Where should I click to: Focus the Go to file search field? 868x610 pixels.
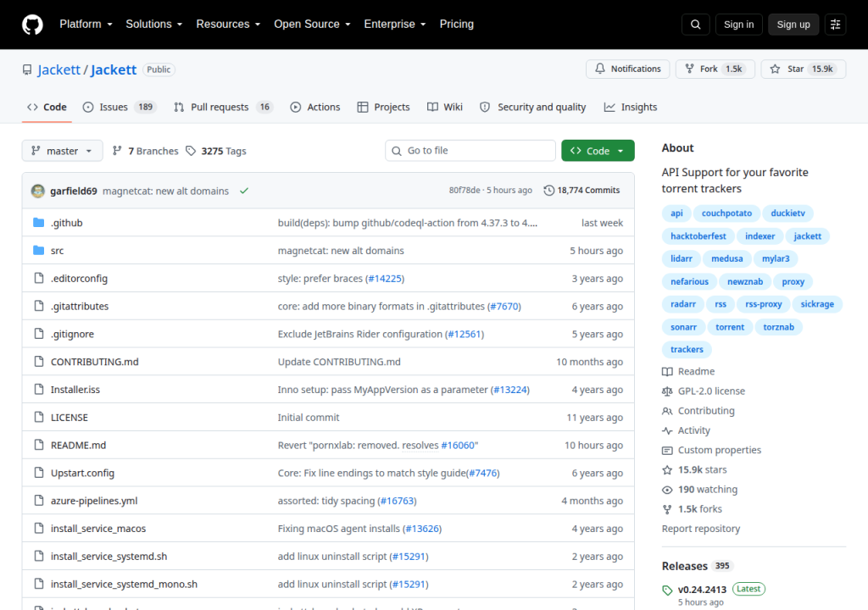(x=470, y=151)
